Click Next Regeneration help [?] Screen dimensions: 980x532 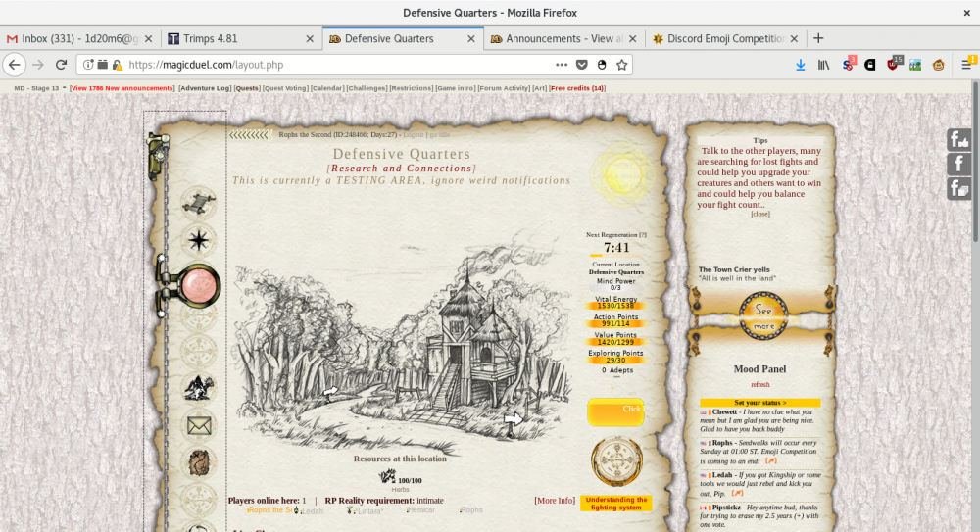tap(643, 235)
